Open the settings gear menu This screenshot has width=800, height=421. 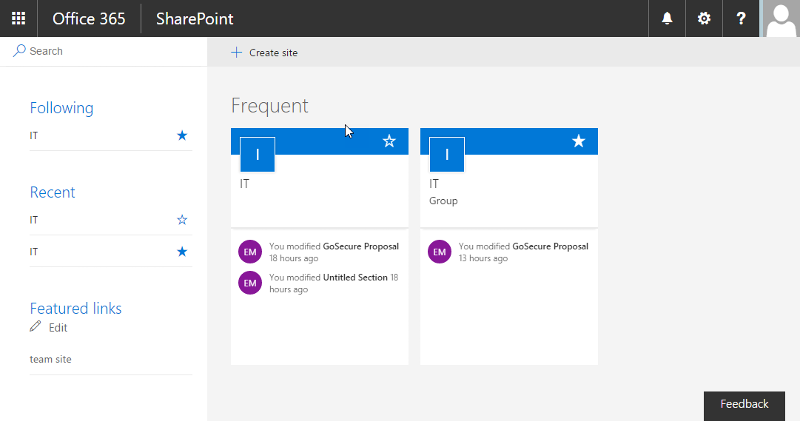pyautogui.click(x=704, y=18)
